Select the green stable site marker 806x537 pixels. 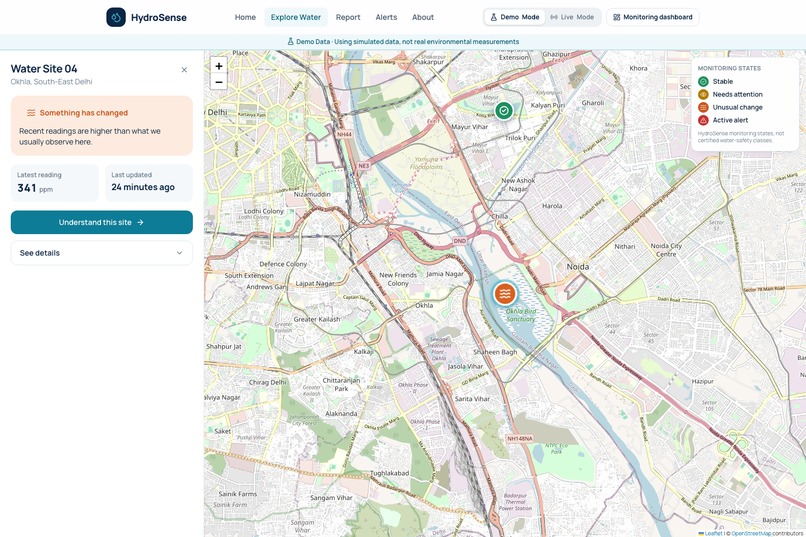click(x=504, y=110)
